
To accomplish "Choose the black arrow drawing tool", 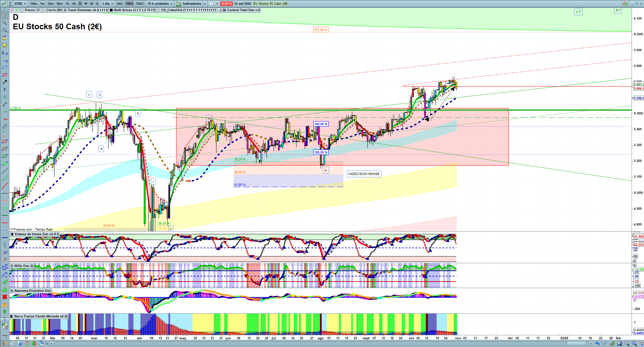I will [x=5, y=82].
